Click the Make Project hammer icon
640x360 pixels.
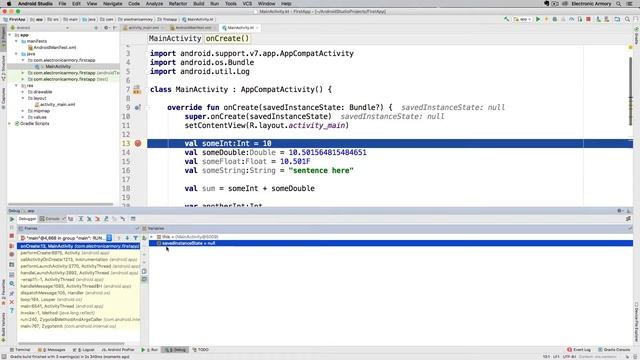(x=507, y=19)
